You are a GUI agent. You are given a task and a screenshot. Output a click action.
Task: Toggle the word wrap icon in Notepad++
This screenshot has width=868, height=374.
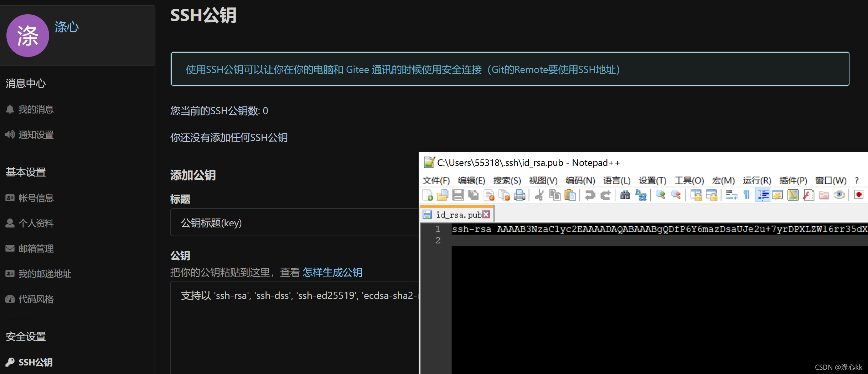pos(731,195)
